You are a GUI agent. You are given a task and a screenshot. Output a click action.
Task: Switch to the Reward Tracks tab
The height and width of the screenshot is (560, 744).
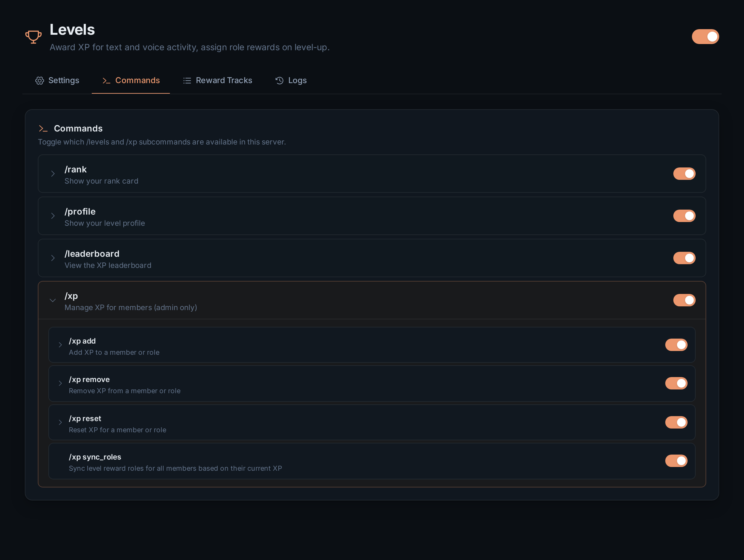pyautogui.click(x=218, y=81)
